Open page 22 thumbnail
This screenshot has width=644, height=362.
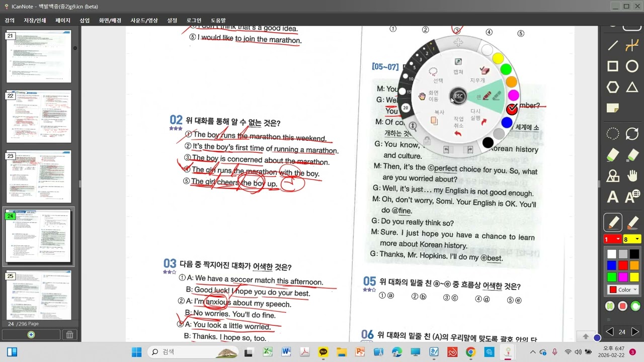[x=39, y=117]
